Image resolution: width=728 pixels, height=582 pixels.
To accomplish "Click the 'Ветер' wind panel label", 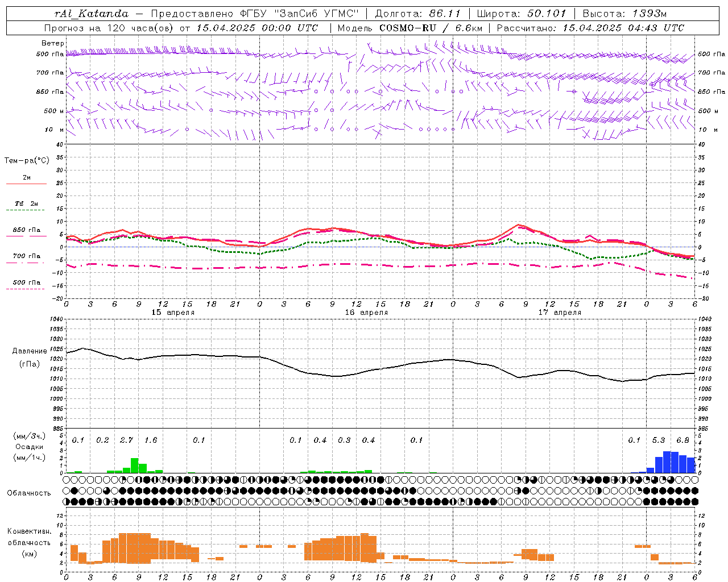I will click(x=53, y=43).
